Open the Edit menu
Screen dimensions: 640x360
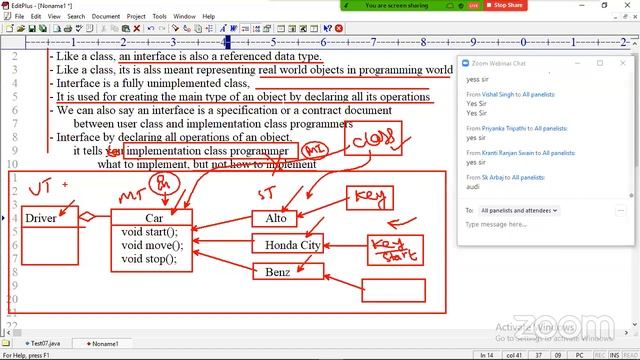[36, 16]
